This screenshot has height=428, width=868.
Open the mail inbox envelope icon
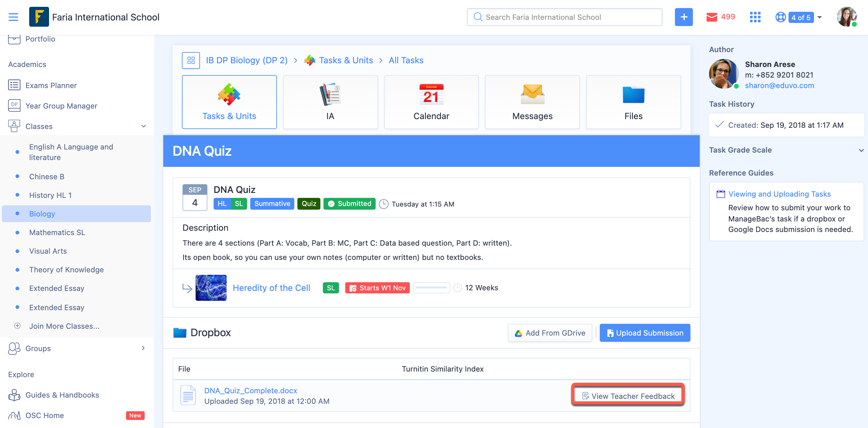(x=711, y=17)
